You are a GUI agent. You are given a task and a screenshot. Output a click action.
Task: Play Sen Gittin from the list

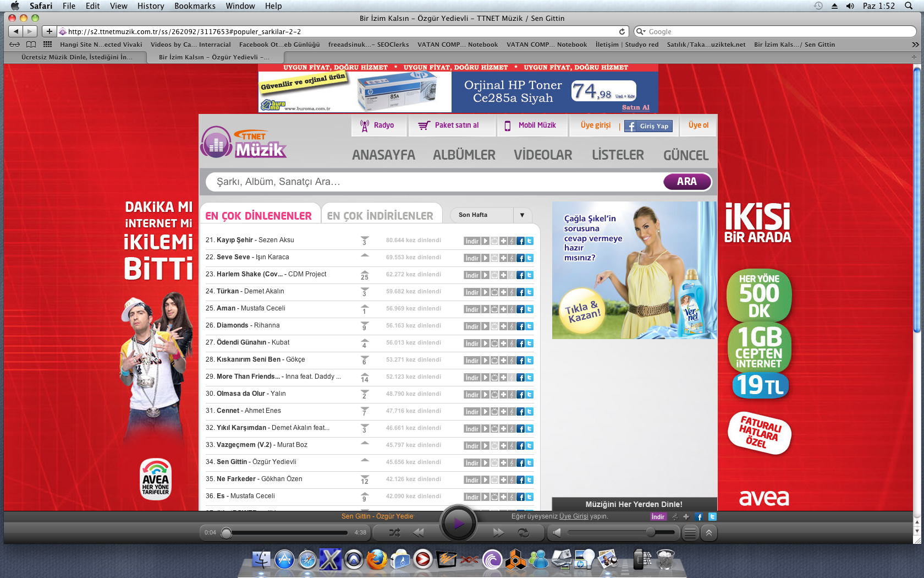[485, 463]
